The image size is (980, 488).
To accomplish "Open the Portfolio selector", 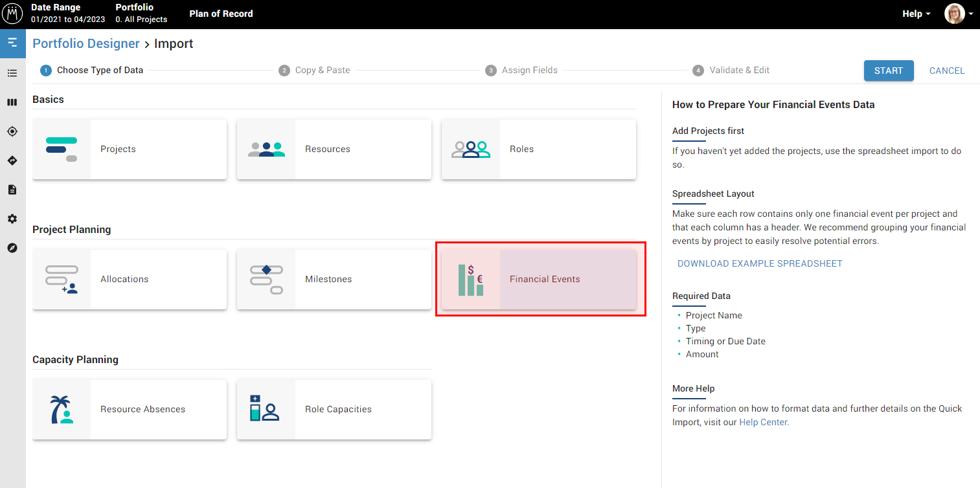I will [x=141, y=14].
